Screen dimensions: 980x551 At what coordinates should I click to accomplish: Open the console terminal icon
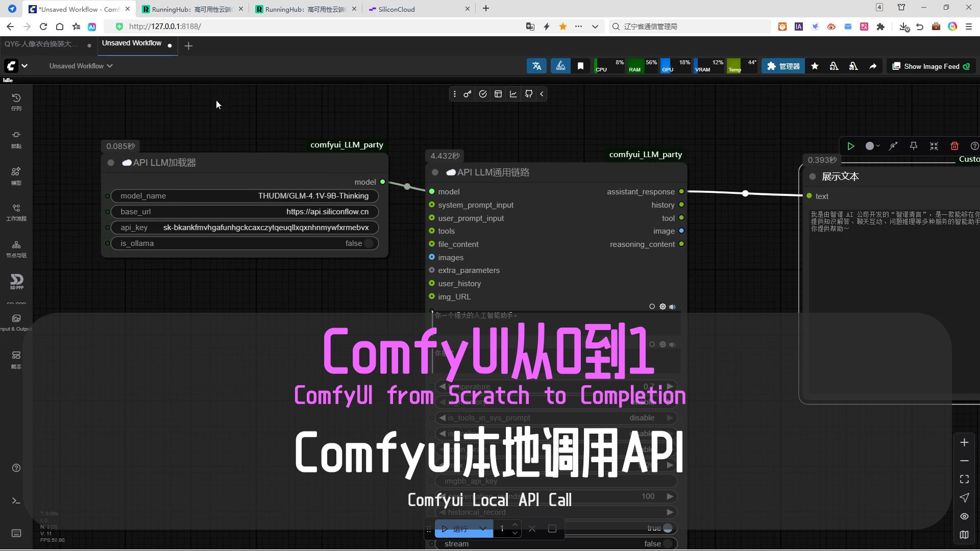(16, 500)
